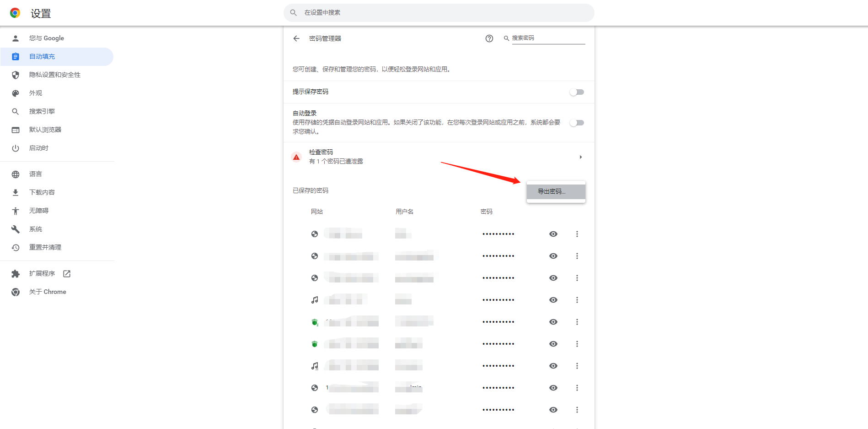Click the Chrome logo in the header
Viewport: 868px width, 429px height.
tap(15, 13)
